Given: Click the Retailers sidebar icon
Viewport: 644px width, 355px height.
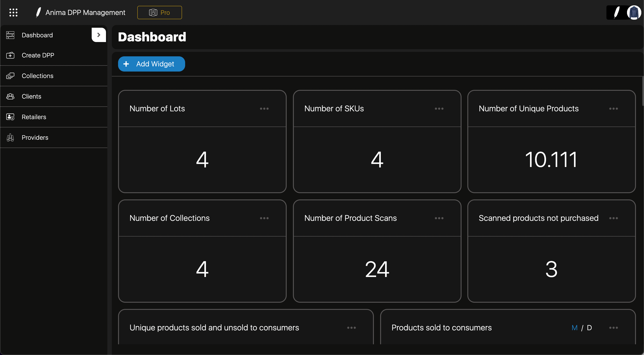Looking at the screenshot, I should click(10, 117).
